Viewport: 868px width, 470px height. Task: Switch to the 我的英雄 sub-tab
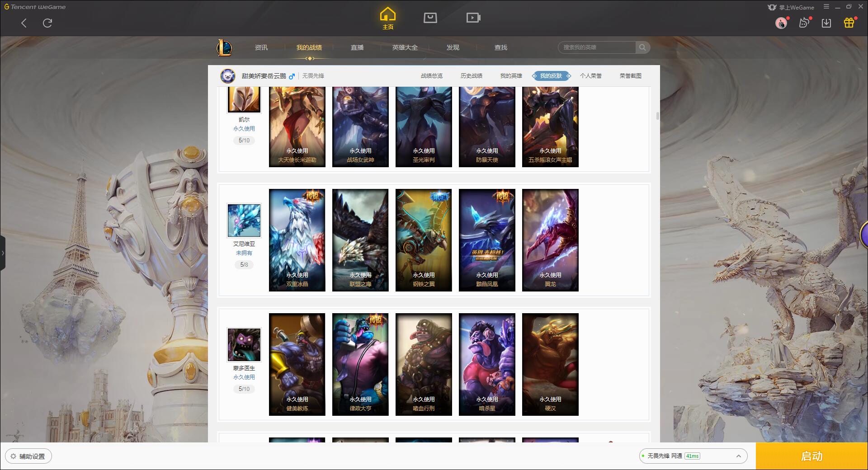511,76
